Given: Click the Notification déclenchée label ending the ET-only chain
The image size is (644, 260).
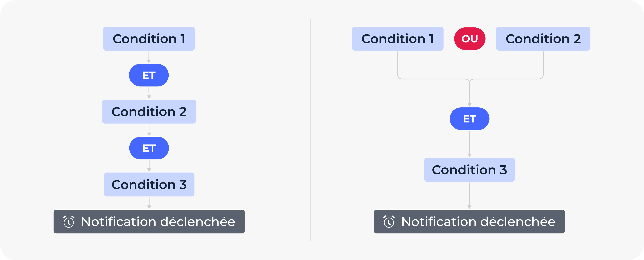Looking at the screenshot, I should pos(158,222).
